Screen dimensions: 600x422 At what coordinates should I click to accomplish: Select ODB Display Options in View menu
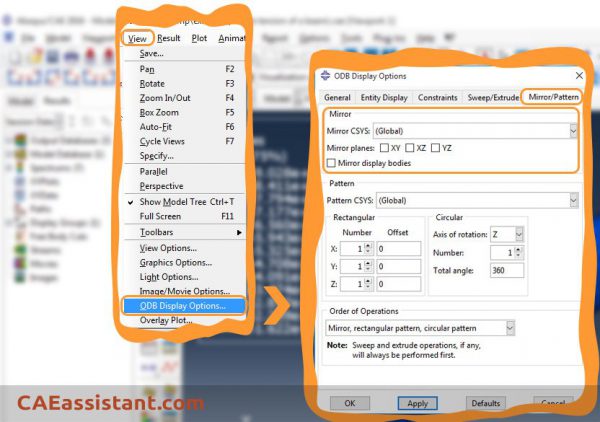click(x=183, y=306)
